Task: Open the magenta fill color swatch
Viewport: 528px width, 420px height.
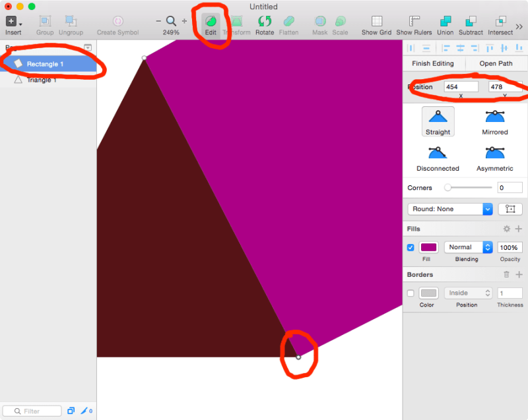Action: [430, 247]
